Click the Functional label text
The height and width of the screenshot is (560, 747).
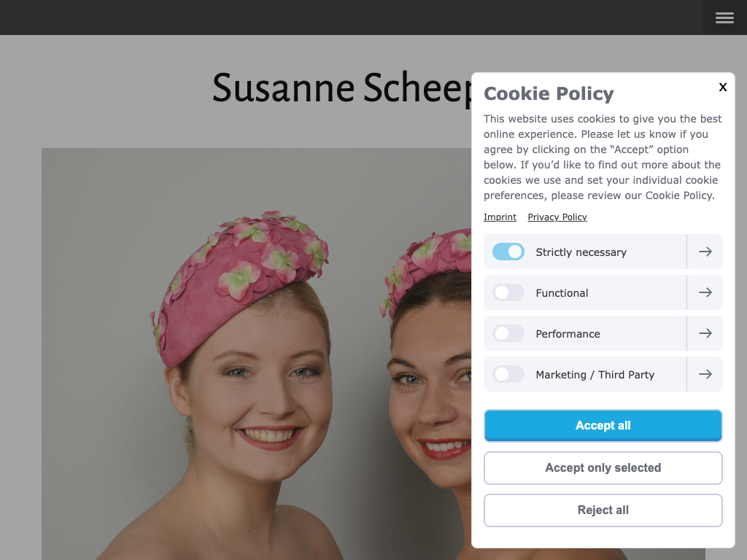coord(562,293)
